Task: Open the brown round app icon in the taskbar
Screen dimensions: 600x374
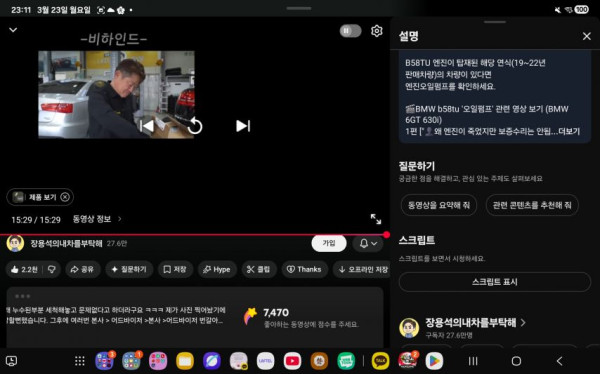Action: click(x=319, y=361)
